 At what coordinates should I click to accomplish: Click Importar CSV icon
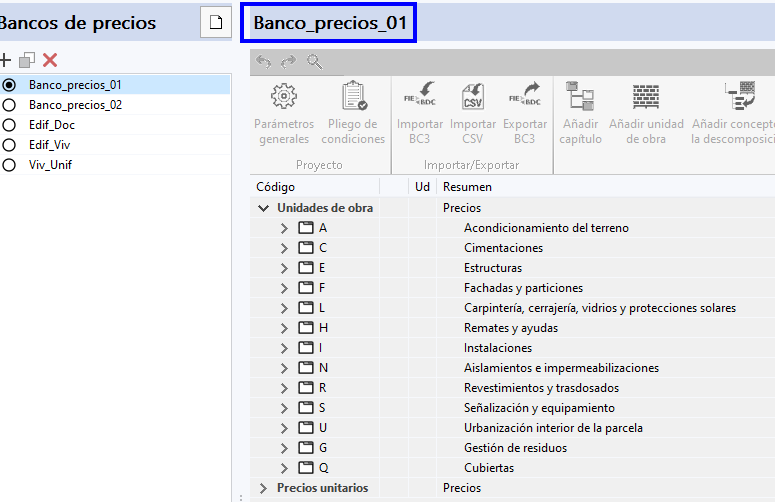point(473,96)
